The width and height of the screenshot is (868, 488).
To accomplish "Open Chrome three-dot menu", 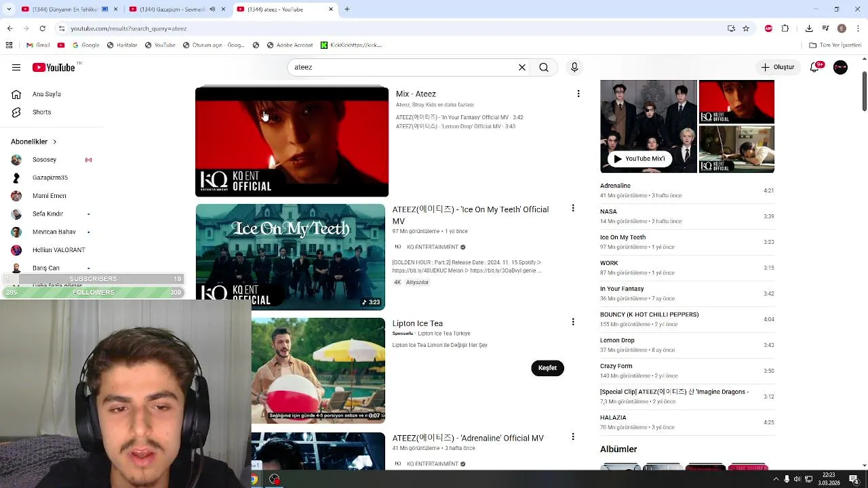I will 858,28.
